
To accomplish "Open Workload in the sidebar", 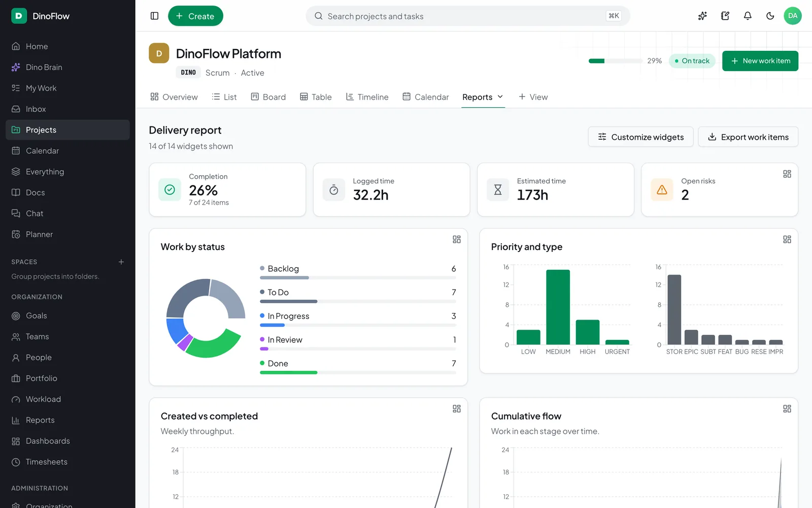I will pyautogui.click(x=67, y=399).
